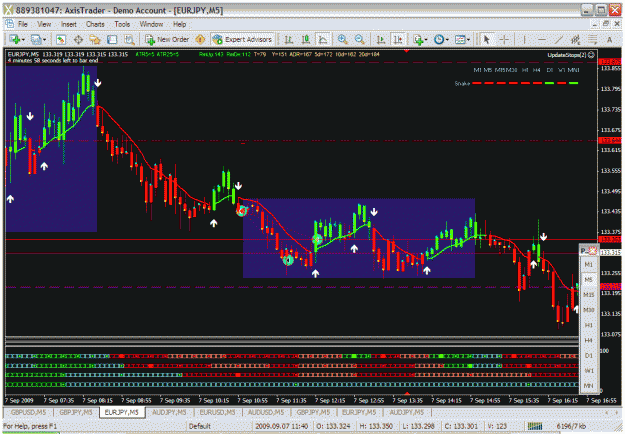The width and height of the screenshot is (625, 434).
Task: Open the Templates icon
Action: 460,39
